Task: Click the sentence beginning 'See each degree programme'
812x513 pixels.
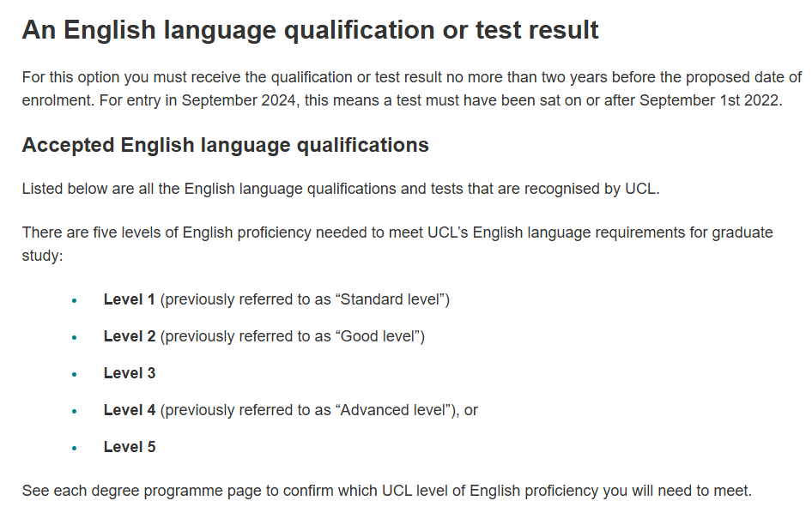Action: [387, 491]
